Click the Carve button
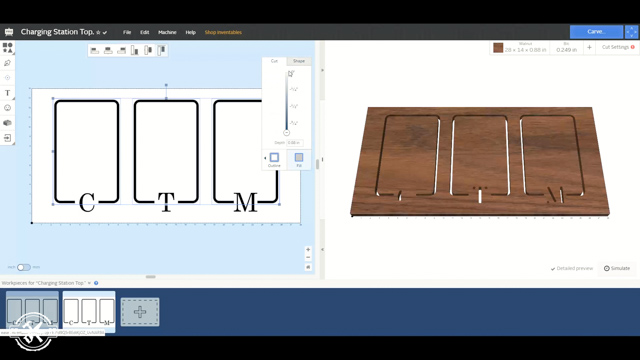640x360 pixels. click(596, 31)
